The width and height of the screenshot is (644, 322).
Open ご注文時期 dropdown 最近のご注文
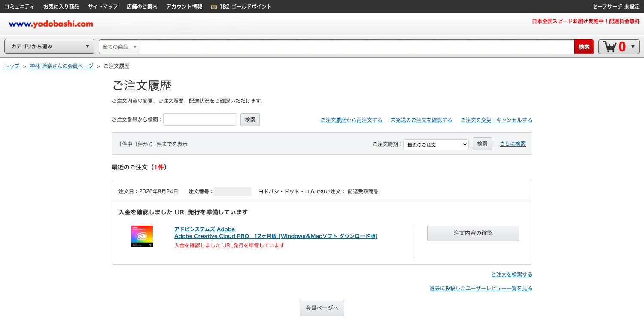[x=436, y=144]
